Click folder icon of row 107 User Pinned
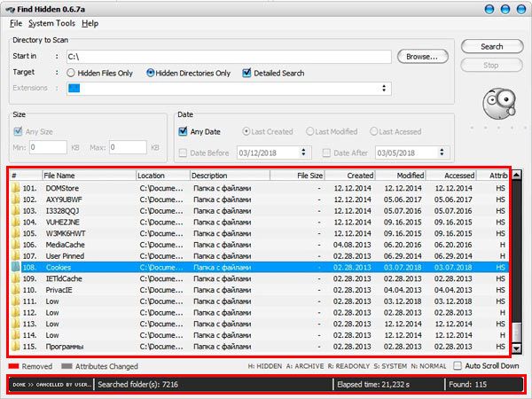The image size is (532, 399). tap(15, 256)
